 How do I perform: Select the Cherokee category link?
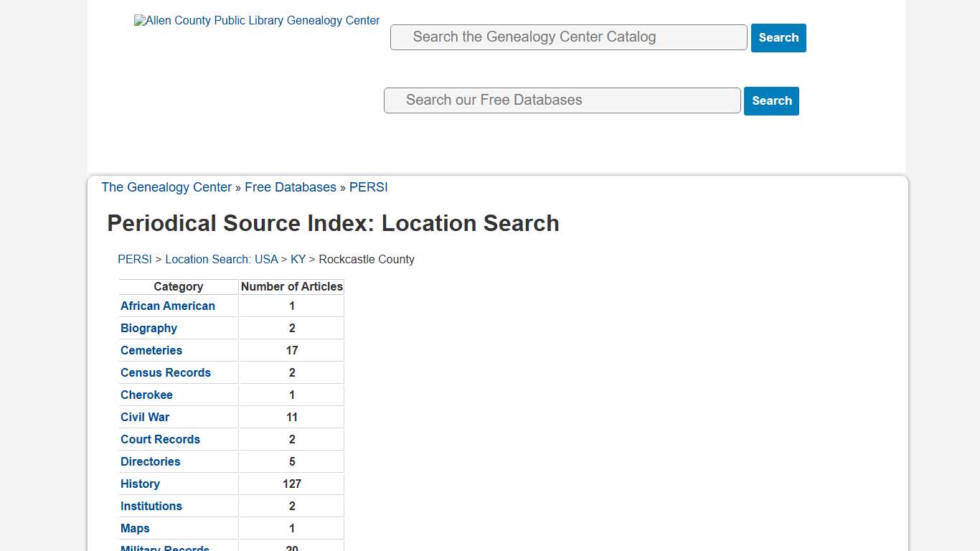point(146,395)
